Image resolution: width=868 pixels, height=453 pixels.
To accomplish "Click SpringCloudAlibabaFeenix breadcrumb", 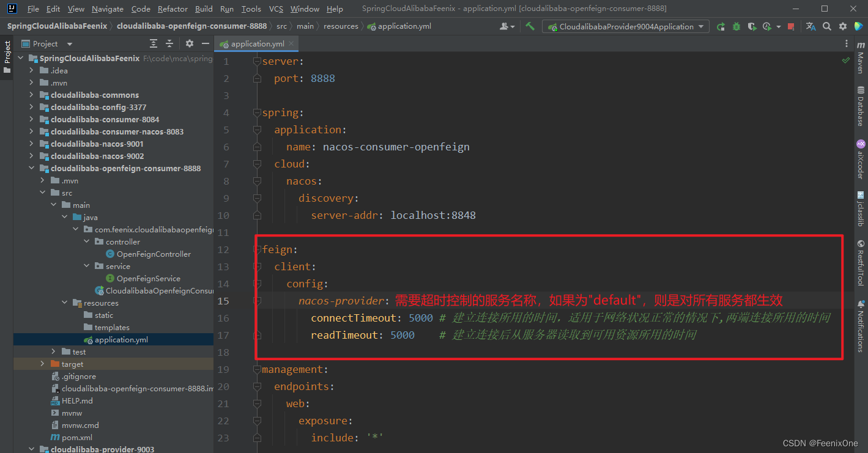I will [x=57, y=26].
